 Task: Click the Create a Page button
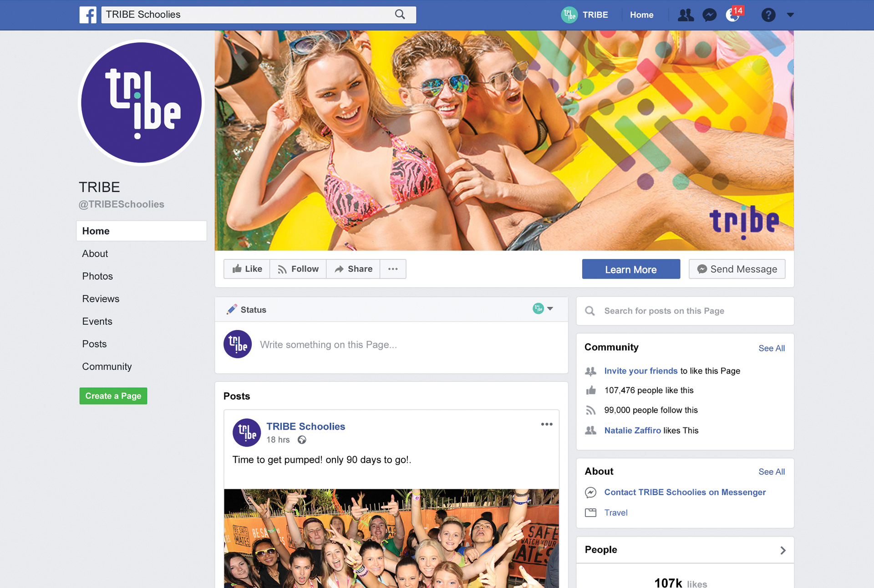point(113,396)
